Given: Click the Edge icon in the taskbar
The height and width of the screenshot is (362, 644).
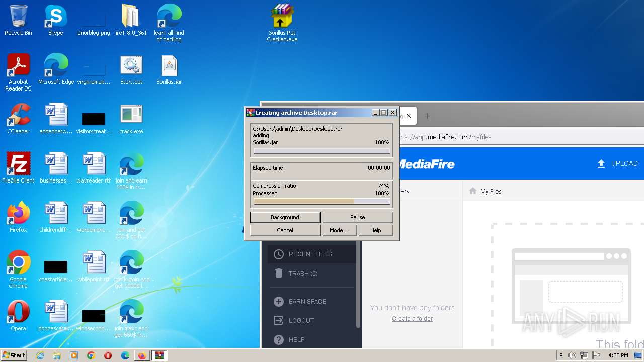Looking at the screenshot, I should [125, 355].
